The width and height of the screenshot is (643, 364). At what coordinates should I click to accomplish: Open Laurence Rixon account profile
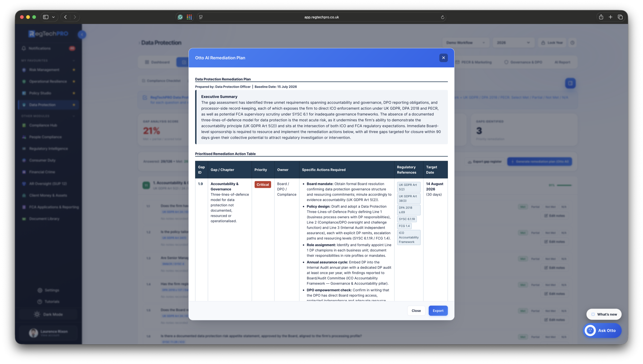(48, 333)
